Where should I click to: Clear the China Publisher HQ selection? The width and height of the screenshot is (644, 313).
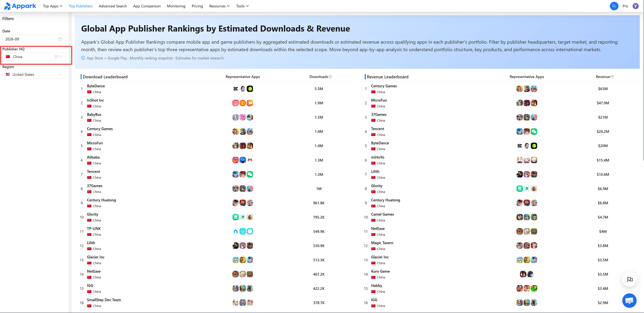56,57
